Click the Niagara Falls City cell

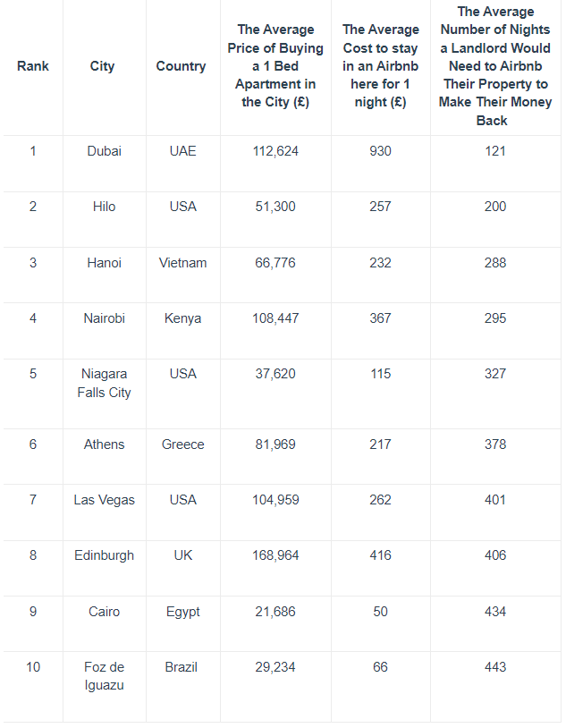(104, 383)
